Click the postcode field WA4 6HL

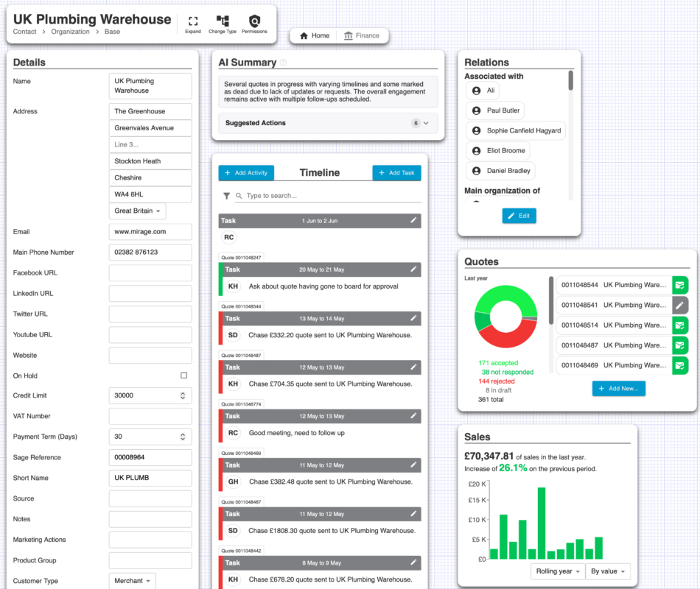150,194
